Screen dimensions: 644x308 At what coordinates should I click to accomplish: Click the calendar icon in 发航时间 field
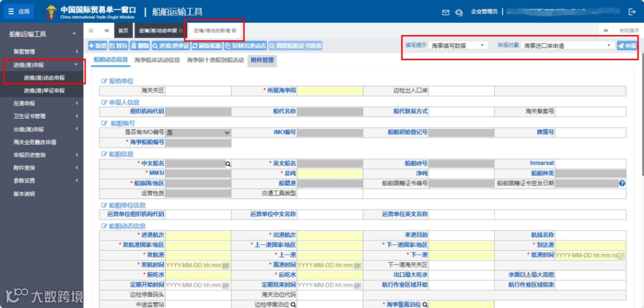(x=226, y=266)
